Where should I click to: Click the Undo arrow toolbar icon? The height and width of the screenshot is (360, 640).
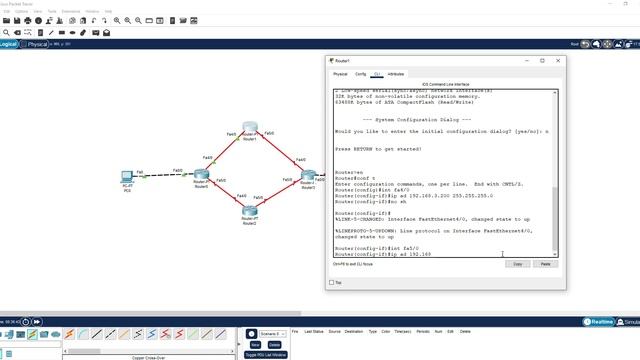94,20
